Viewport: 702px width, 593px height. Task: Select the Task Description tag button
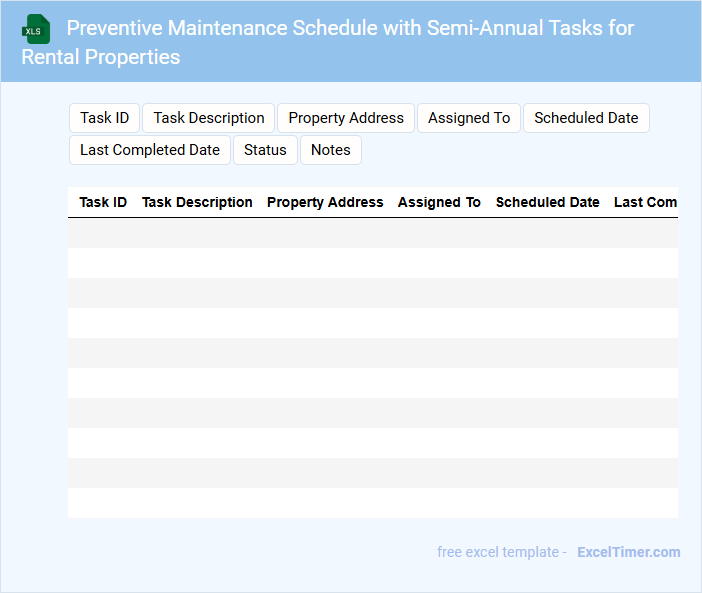click(209, 118)
